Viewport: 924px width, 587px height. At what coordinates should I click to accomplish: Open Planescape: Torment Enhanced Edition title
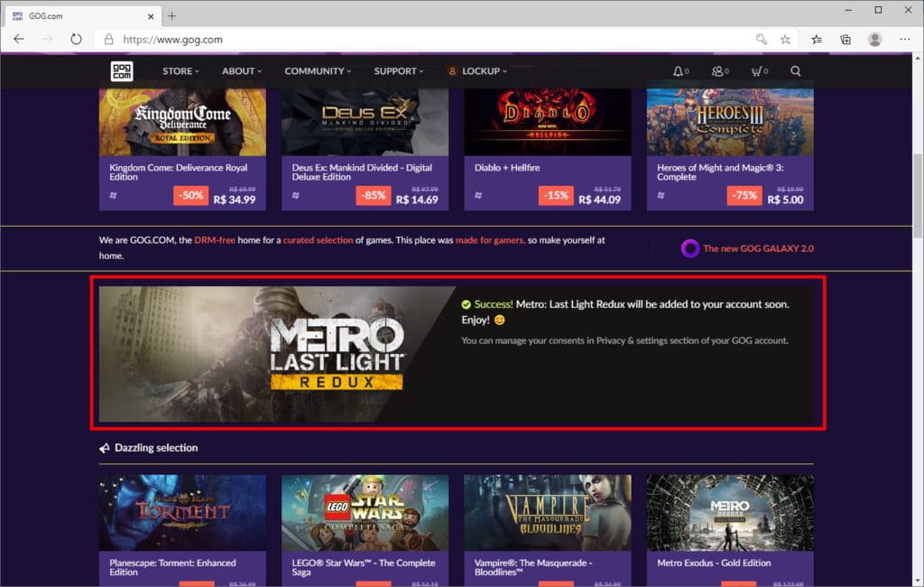coord(172,567)
